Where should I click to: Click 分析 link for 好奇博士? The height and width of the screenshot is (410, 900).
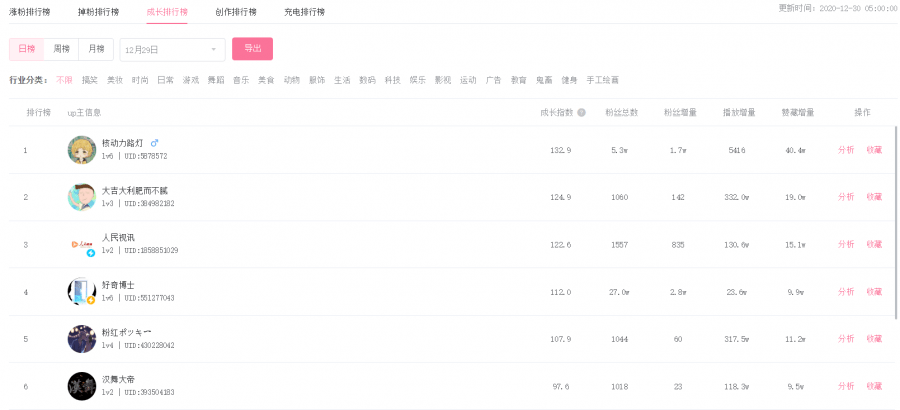coord(846,292)
